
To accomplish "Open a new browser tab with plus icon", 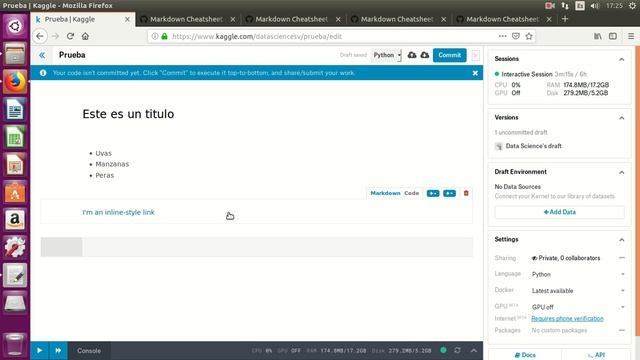I will click(565, 19).
